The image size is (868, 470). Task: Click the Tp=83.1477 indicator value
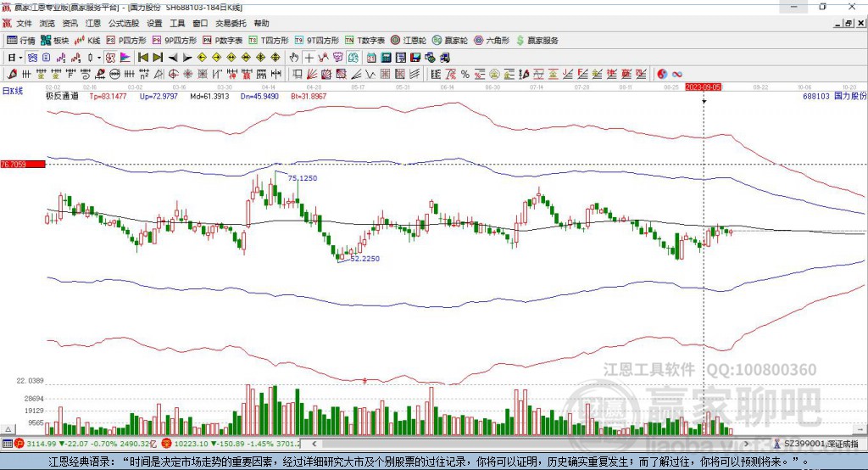click(x=108, y=96)
